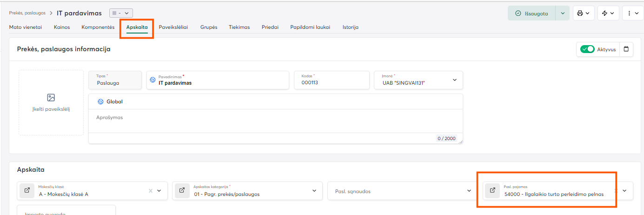The image size is (644, 215).
Task: Expand the Apskaitos kategorija dropdown
Action: [x=315, y=191]
